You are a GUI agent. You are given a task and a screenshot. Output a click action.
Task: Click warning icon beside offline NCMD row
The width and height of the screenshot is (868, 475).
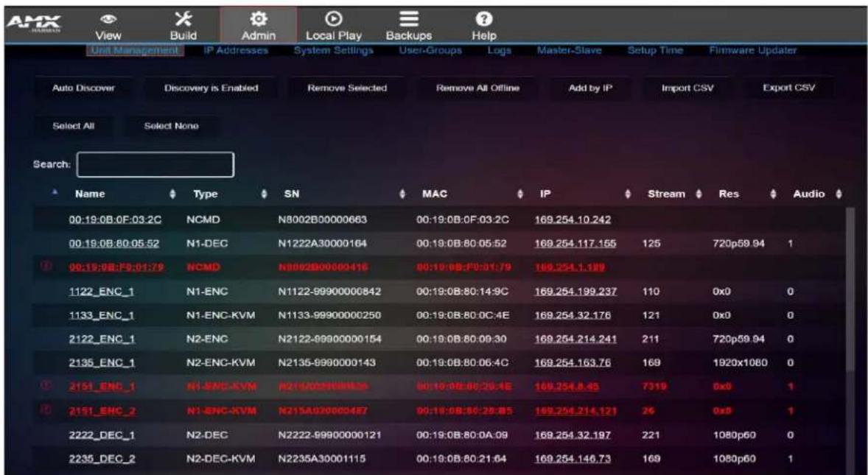click(x=46, y=267)
